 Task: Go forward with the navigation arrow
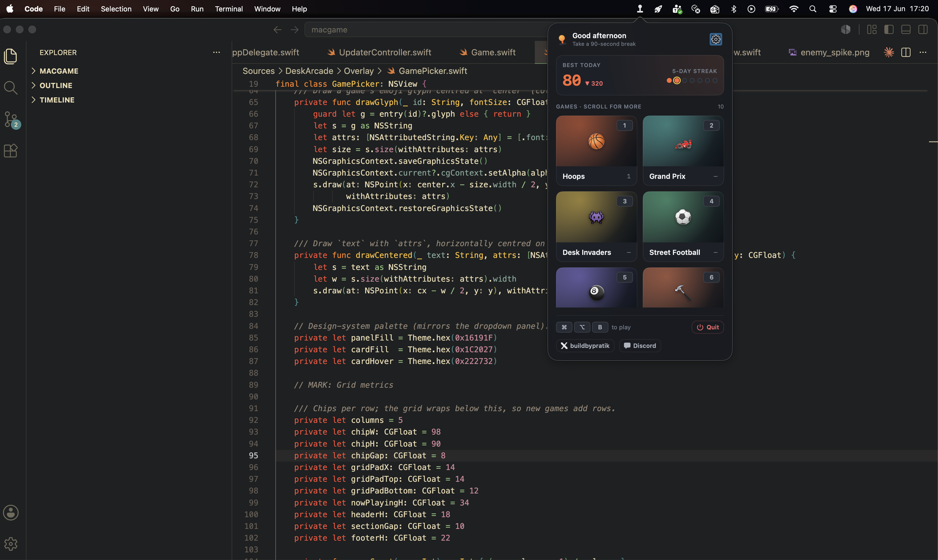click(295, 30)
